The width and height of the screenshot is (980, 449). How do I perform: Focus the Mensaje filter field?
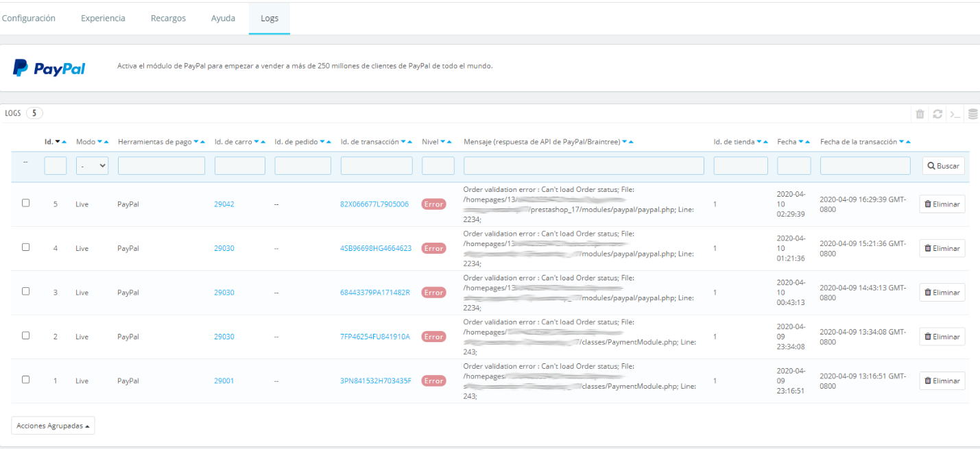pyautogui.click(x=584, y=166)
